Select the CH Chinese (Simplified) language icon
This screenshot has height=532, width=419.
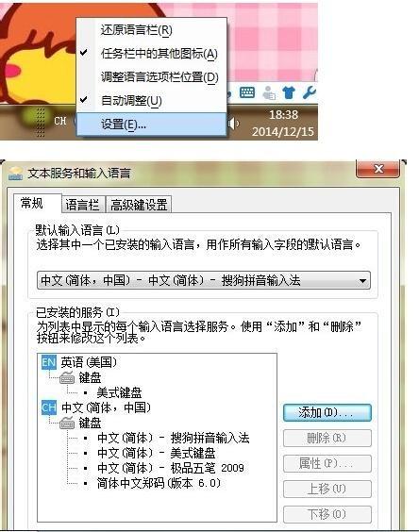[x=49, y=407]
